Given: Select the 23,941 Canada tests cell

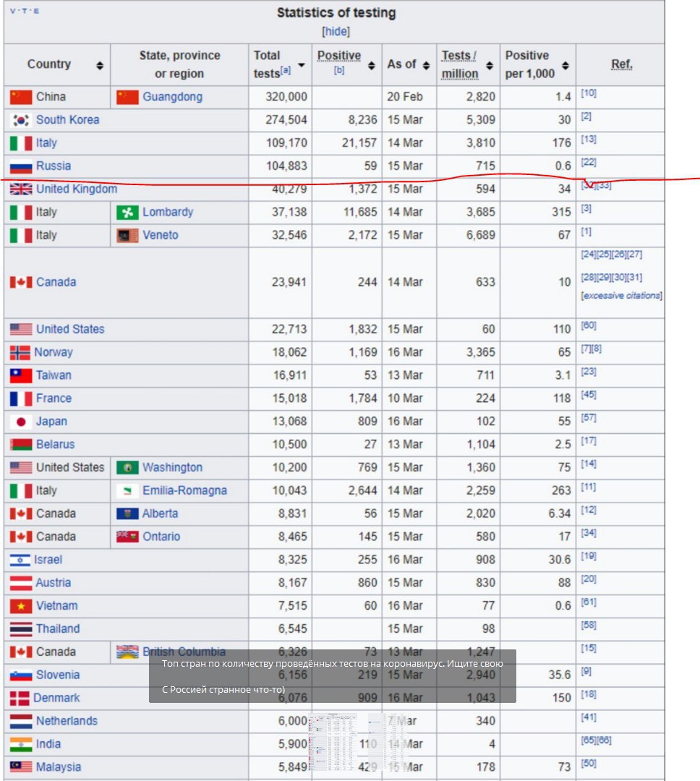Looking at the screenshot, I should coord(281,283).
